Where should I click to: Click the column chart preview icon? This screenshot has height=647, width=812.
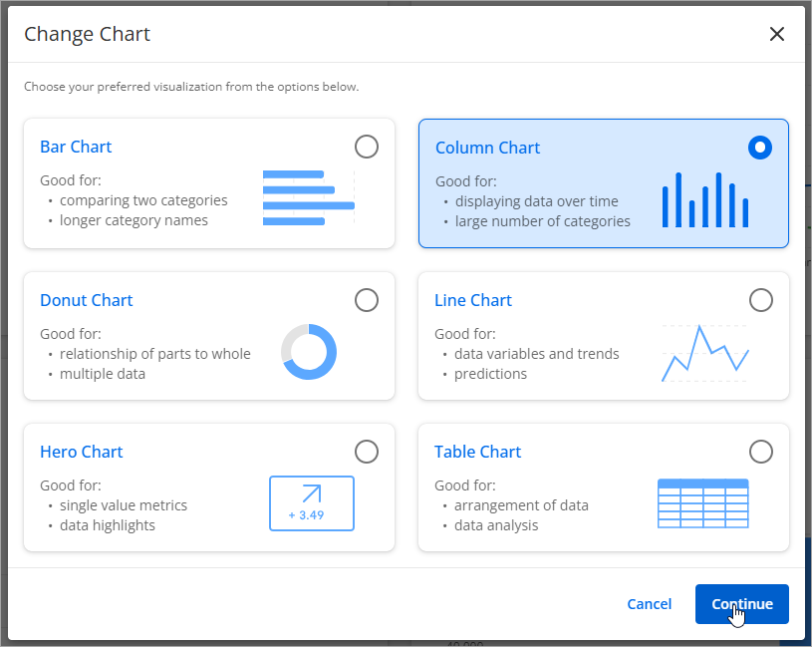click(x=704, y=199)
